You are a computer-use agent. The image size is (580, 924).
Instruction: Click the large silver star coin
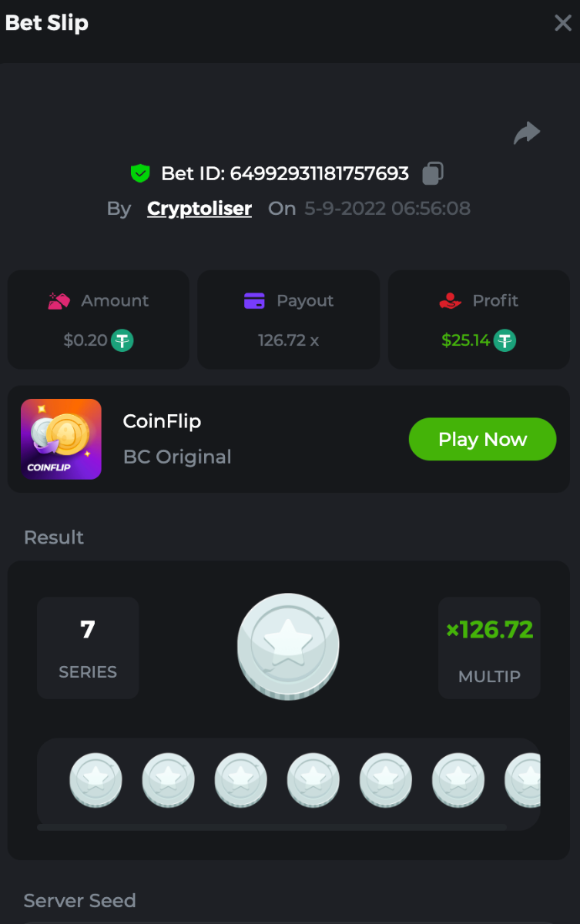[288, 646]
